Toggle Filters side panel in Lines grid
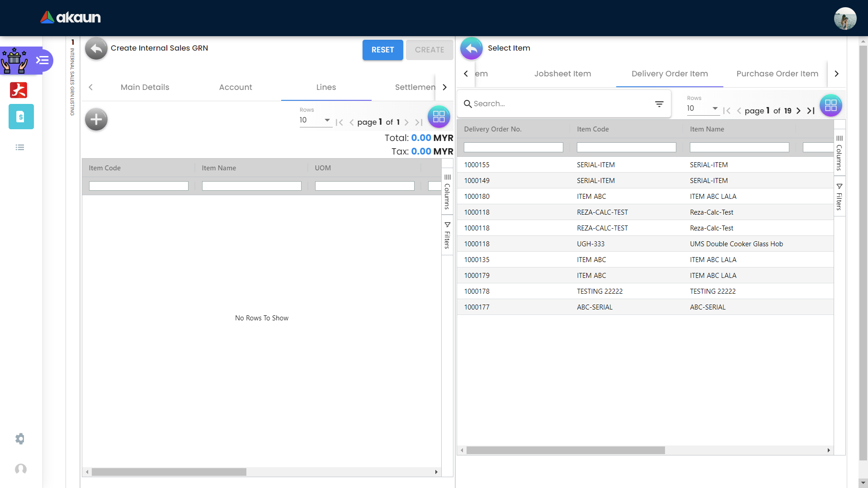Viewport: 868px width, 488px height. [447, 235]
